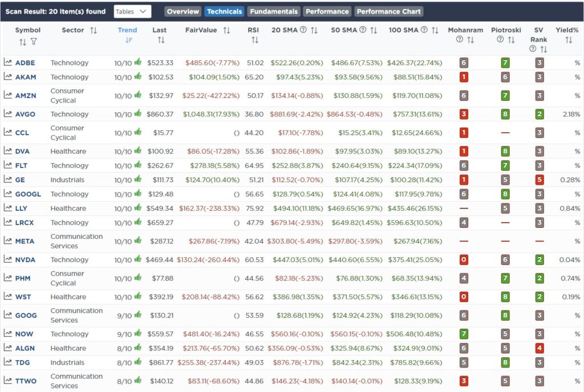Image resolution: width=584 pixels, height=392 pixels.
Task: Click help icon beside 50 SMA header
Action: tap(363, 30)
